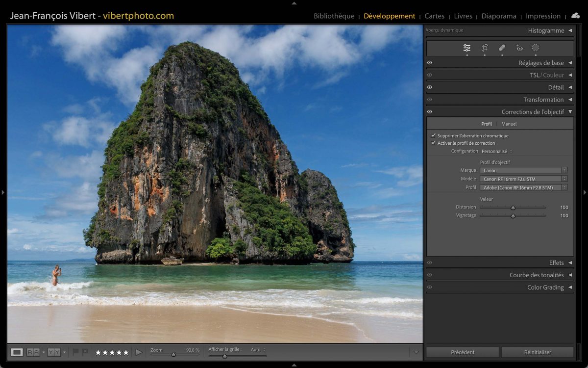Image resolution: width=588 pixels, height=368 pixels.
Task: Click the Réinitialiser button
Action: click(537, 352)
